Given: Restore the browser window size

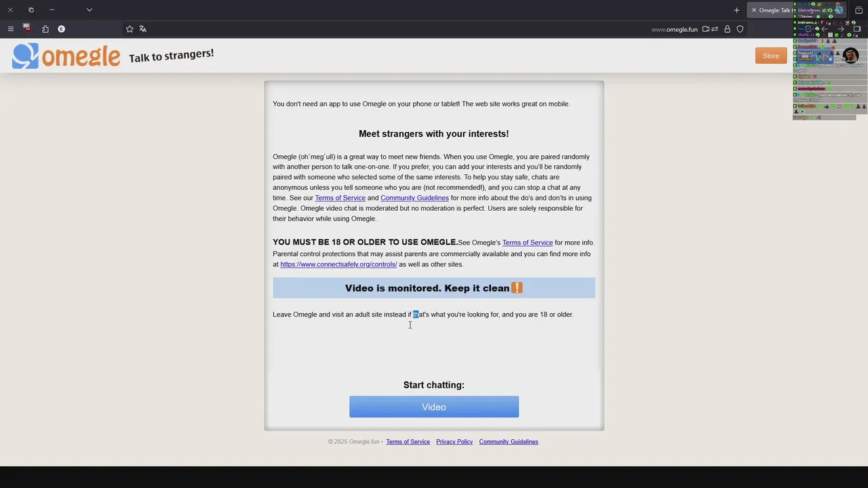Looking at the screenshot, I should click(31, 10).
